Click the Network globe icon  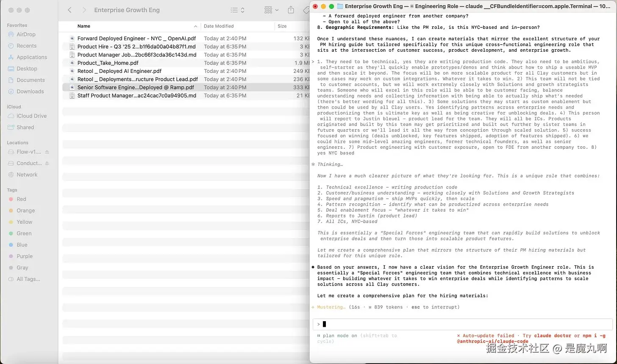click(x=11, y=175)
